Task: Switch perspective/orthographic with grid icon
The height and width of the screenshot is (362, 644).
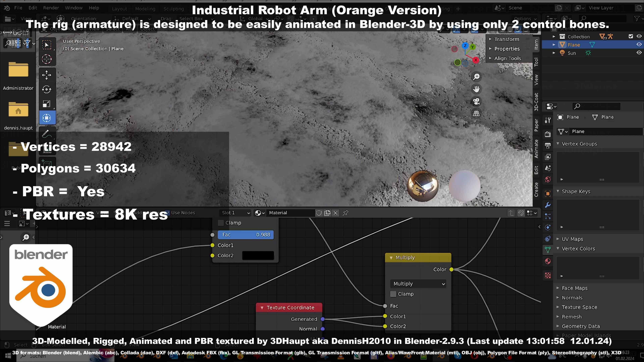Action: (476, 113)
